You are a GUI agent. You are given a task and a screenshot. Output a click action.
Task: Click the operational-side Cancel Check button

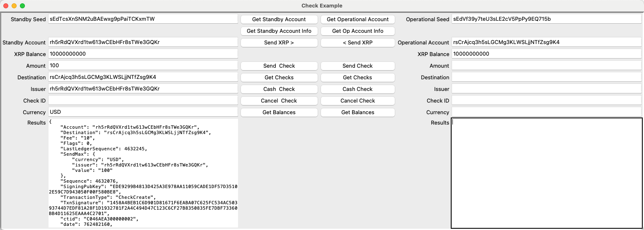coord(357,100)
